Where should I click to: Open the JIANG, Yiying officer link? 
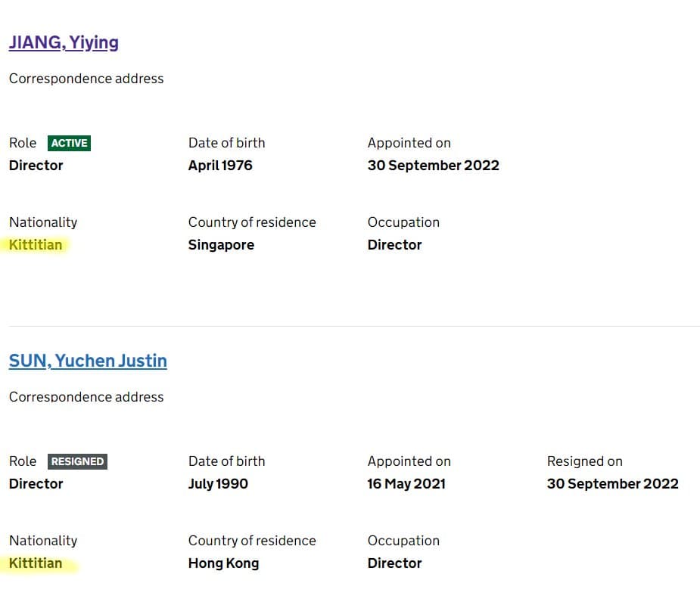(x=64, y=43)
